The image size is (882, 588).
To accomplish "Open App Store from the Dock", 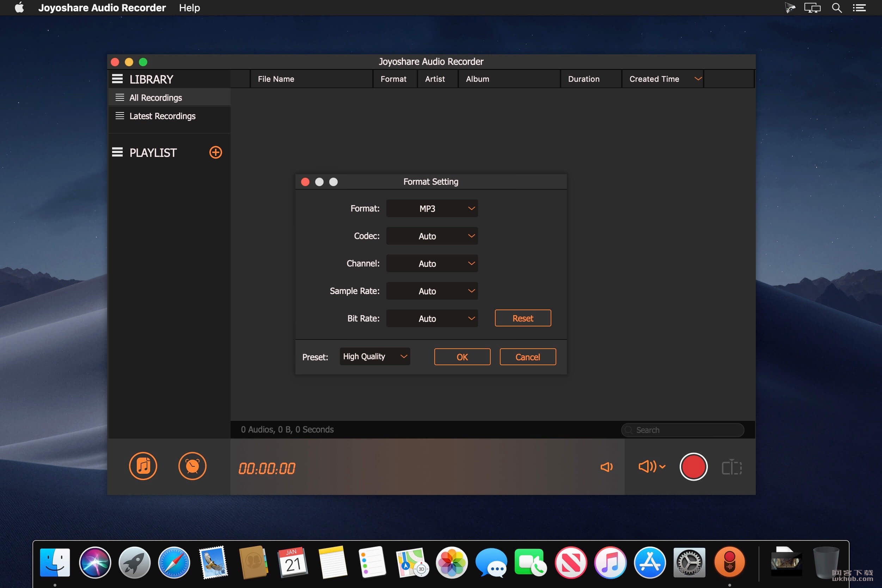I will (650, 562).
